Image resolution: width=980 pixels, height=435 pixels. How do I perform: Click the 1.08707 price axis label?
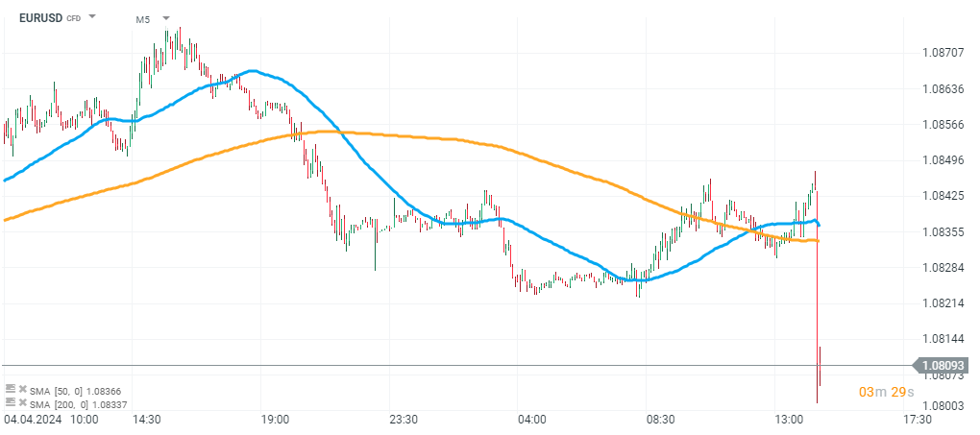(x=942, y=53)
